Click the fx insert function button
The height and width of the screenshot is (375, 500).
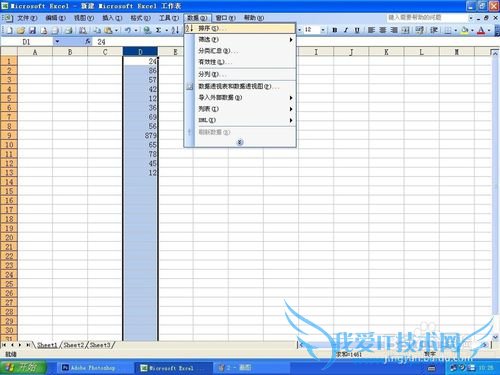tap(88, 41)
